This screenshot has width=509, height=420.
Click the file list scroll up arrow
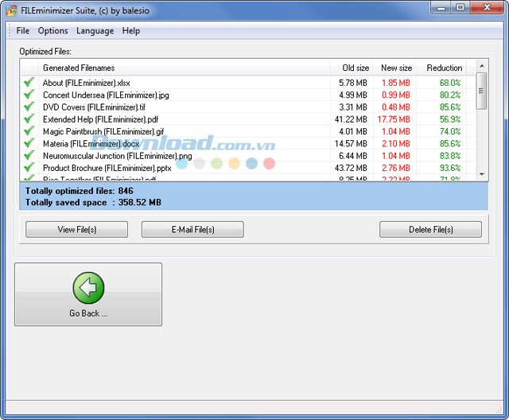pos(482,66)
